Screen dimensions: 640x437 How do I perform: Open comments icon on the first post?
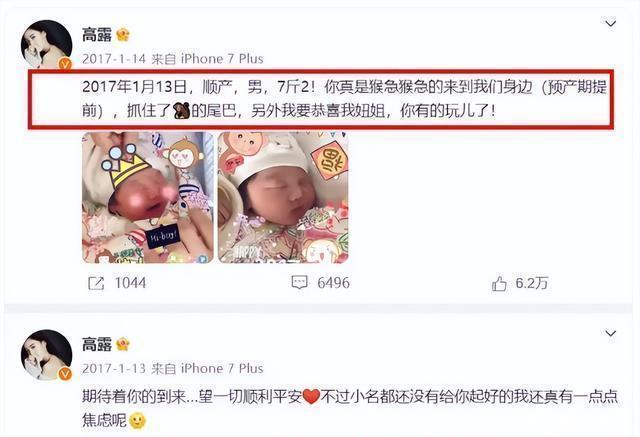tap(299, 282)
